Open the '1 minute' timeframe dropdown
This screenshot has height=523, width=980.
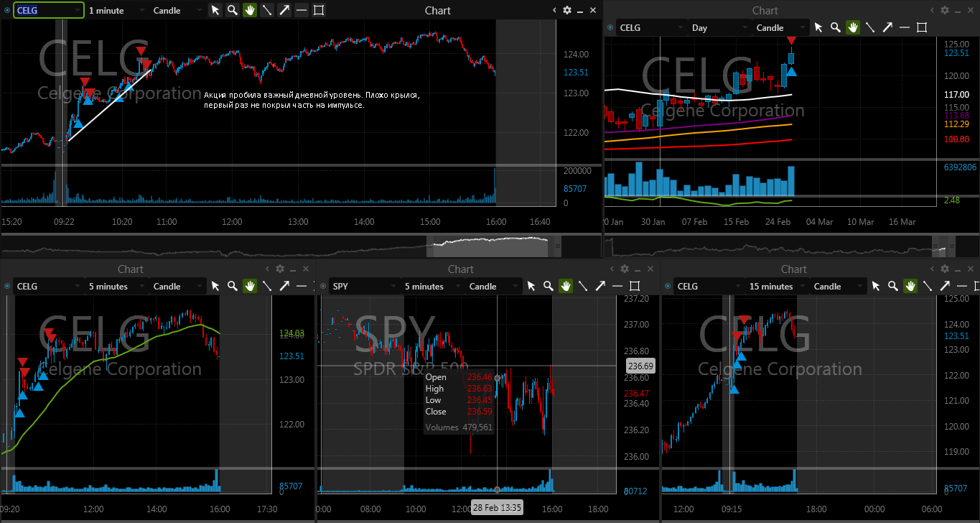pos(117,10)
